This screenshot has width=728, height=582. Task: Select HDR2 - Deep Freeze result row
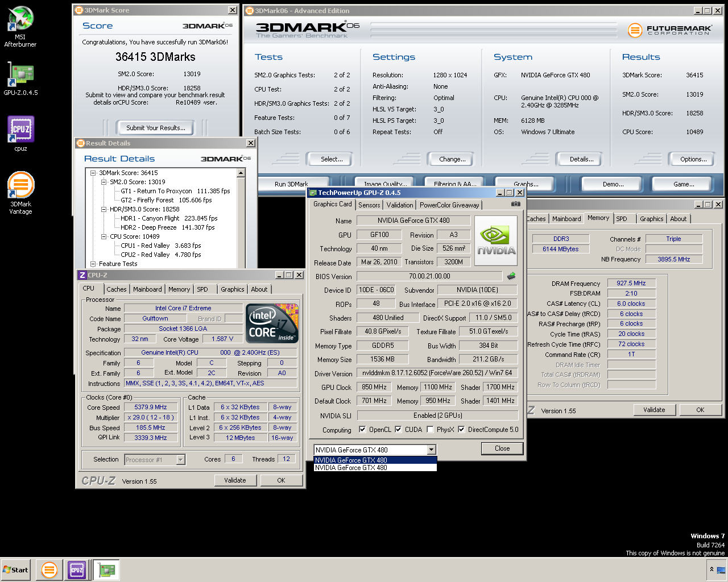[167, 227]
